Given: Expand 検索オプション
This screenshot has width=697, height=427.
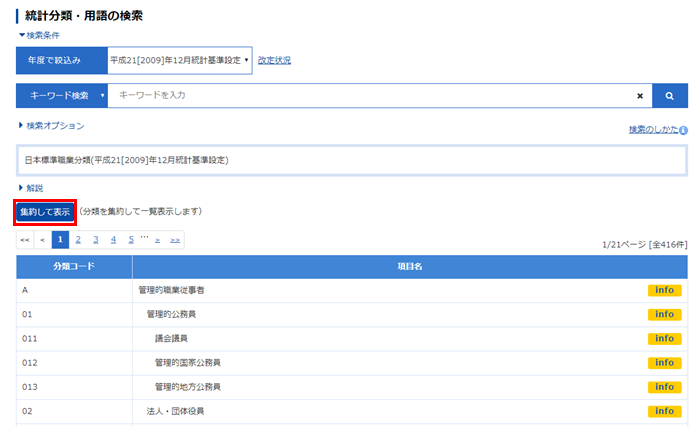Looking at the screenshot, I should [x=52, y=126].
